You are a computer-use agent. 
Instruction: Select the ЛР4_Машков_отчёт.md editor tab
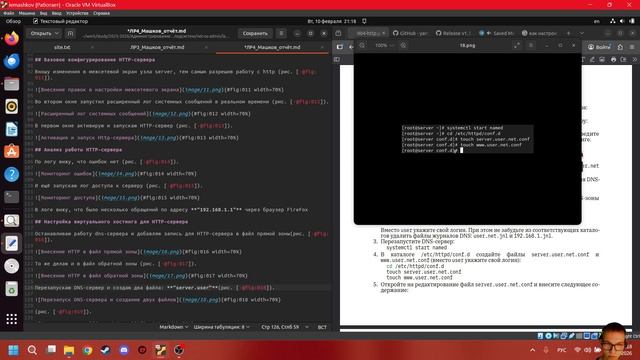pyautogui.click(x=272, y=47)
